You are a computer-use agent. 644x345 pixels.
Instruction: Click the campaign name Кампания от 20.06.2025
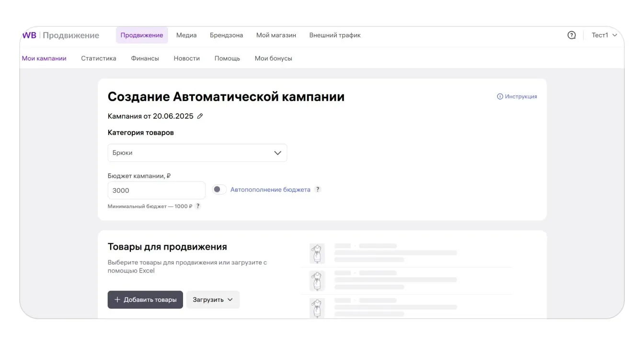click(x=150, y=116)
